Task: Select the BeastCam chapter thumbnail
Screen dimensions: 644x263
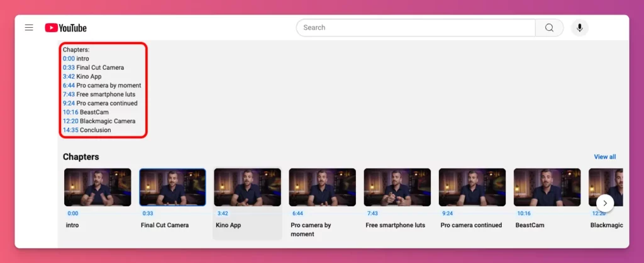Action: (x=547, y=187)
